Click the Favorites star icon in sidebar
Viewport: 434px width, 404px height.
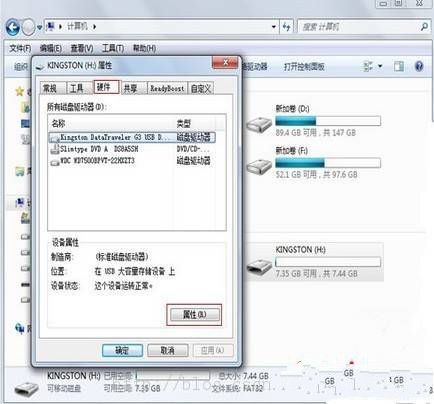click(x=20, y=91)
